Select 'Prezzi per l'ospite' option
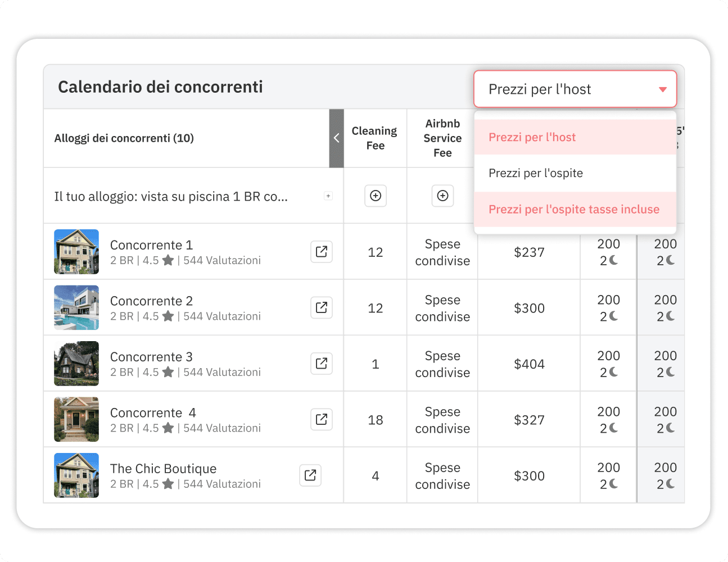This screenshot has width=728, height=562. tap(536, 173)
